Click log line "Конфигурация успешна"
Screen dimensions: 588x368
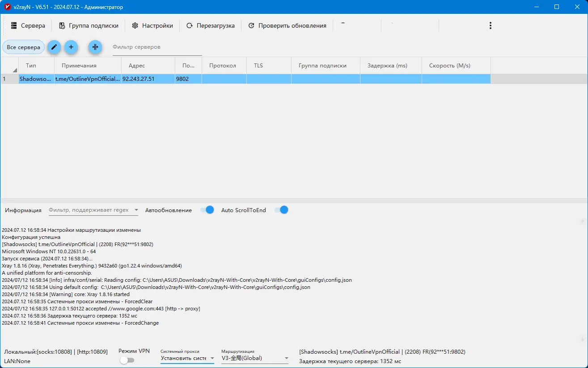(x=31, y=237)
